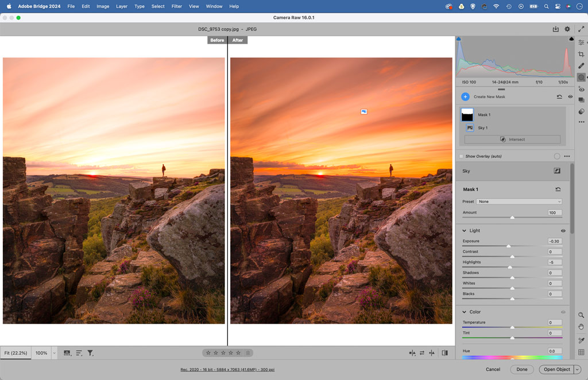Image resolution: width=588 pixels, height=380 pixels.
Task: Invert the Sky mask icon
Action: (557, 171)
